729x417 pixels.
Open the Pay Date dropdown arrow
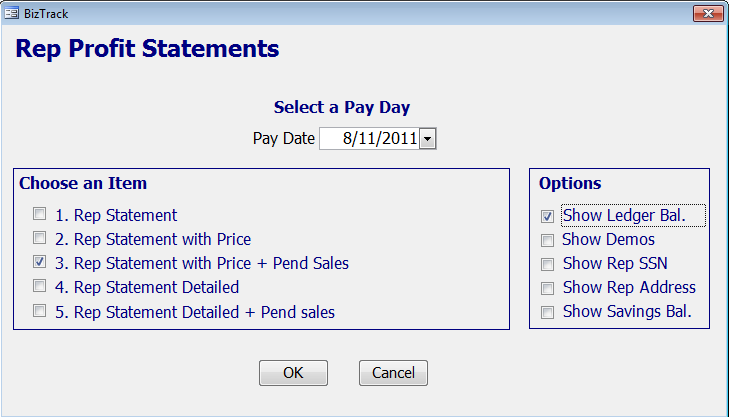(428, 139)
